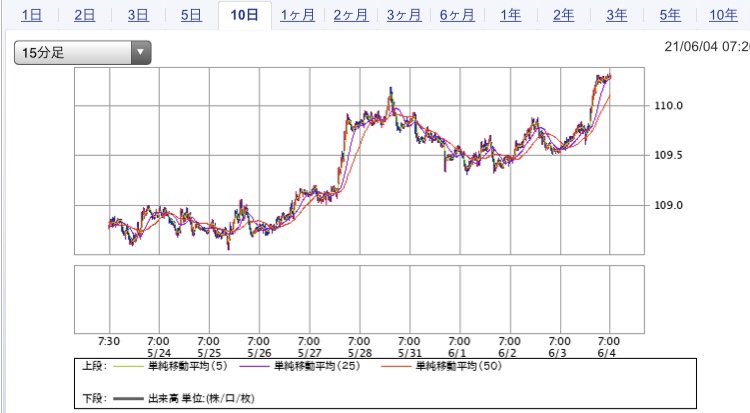The height and width of the screenshot is (413, 750).
Task: Open the 3ヶ月 chart tab
Action: [x=404, y=15]
